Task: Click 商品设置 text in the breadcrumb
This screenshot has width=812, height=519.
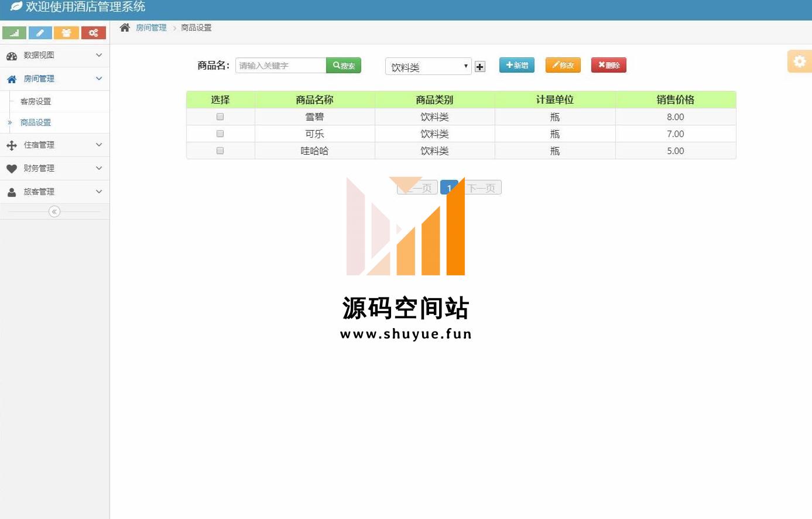Action: pyautogui.click(x=196, y=28)
